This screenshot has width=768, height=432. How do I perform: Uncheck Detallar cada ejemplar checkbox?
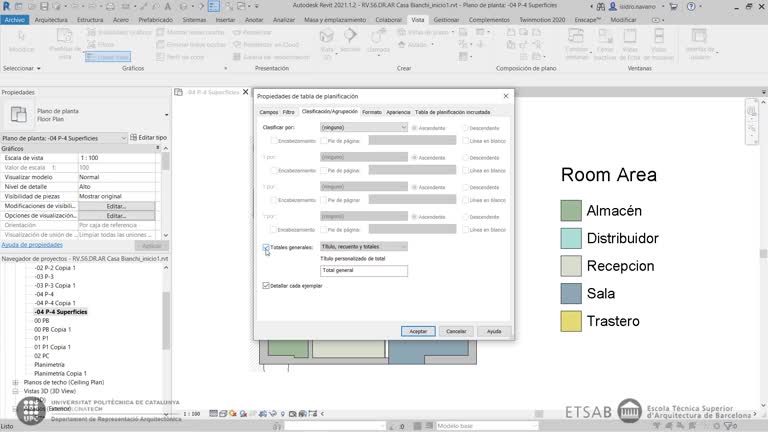pos(266,285)
